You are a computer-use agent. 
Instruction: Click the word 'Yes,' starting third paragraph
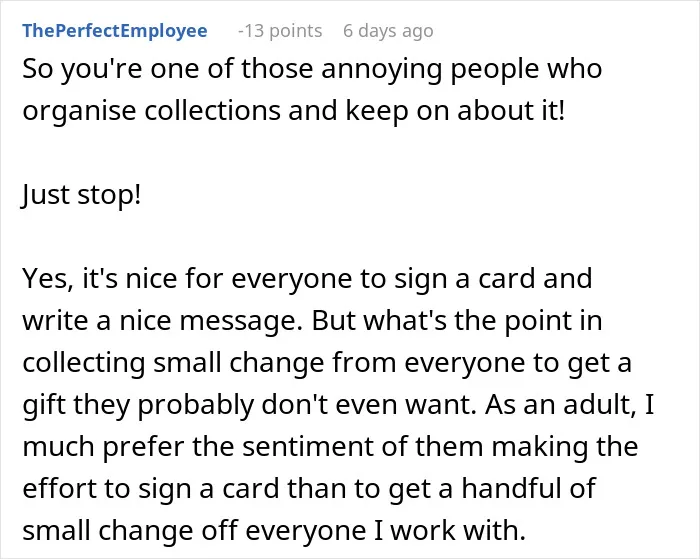click(48, 279)
